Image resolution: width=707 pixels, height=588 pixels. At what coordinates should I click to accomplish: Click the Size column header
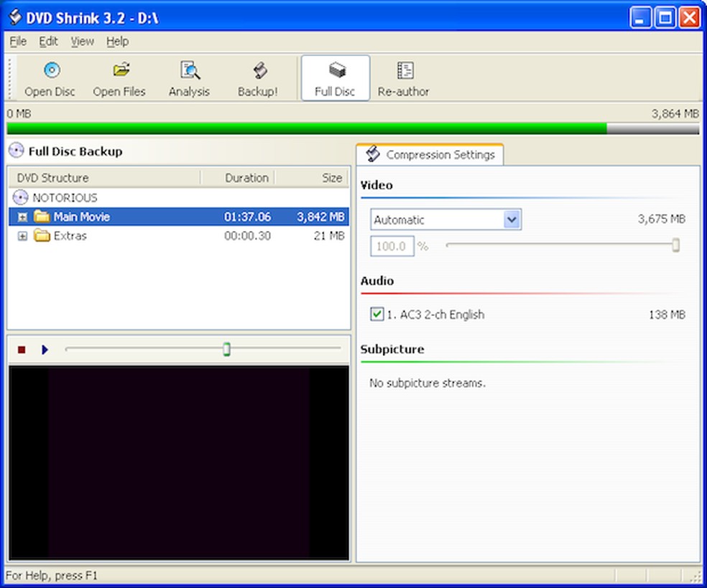[331, 178]
